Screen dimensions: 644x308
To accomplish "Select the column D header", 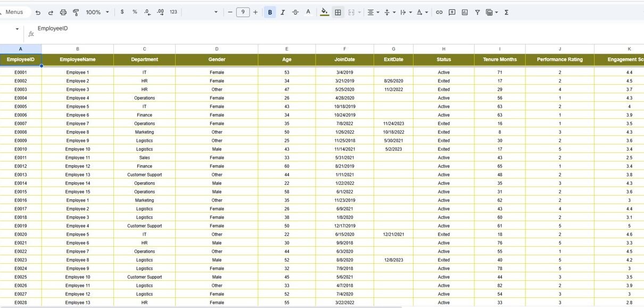I will (x=217, y=49).
